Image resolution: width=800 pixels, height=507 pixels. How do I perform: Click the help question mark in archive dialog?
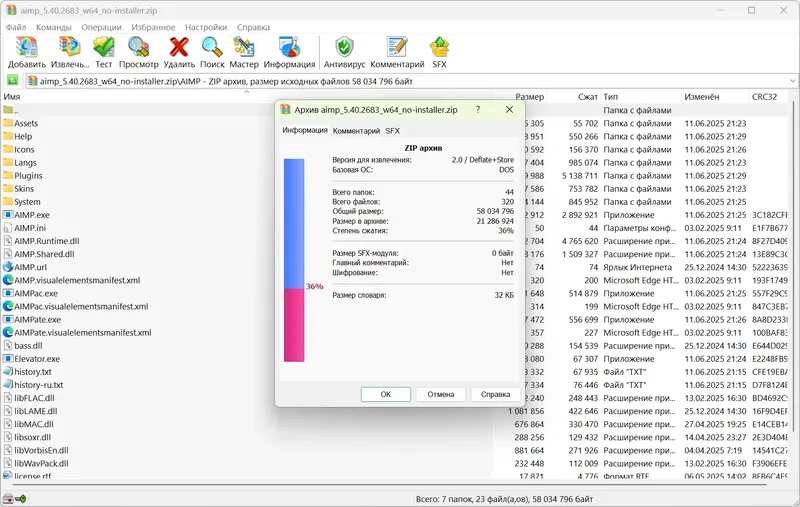[x=478, y=109]
